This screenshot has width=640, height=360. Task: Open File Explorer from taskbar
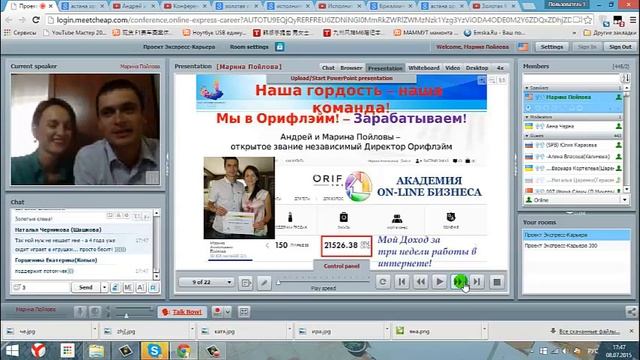[x=96, y=351]
